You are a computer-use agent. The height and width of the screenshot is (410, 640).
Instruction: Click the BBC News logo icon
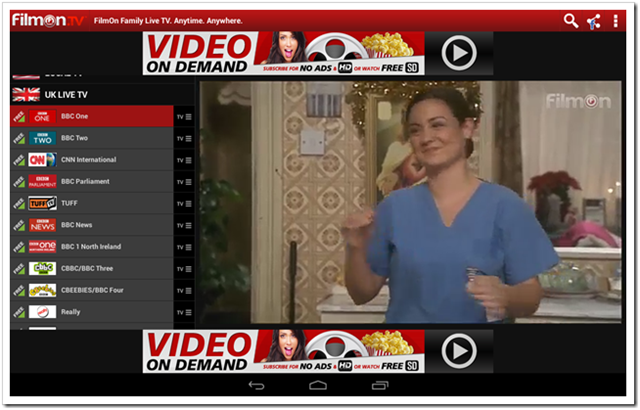(x=42, y=225)
